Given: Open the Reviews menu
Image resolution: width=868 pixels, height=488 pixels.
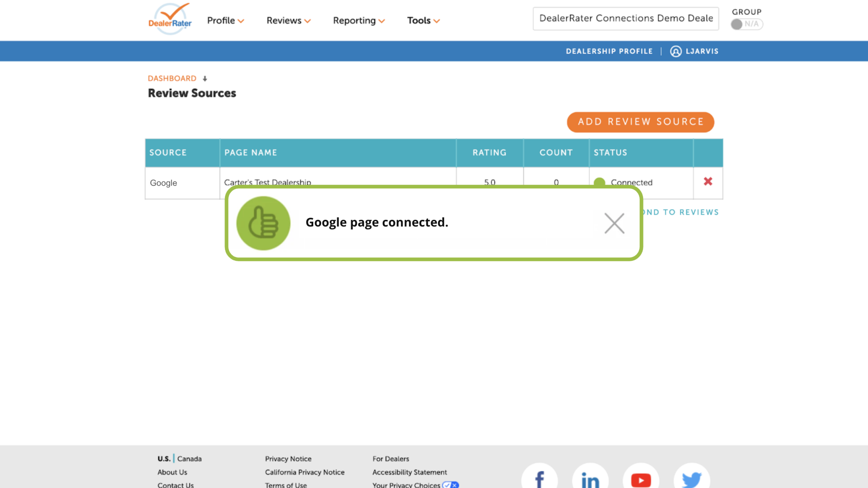Looking at the screenshot, I should click(289, 21).
